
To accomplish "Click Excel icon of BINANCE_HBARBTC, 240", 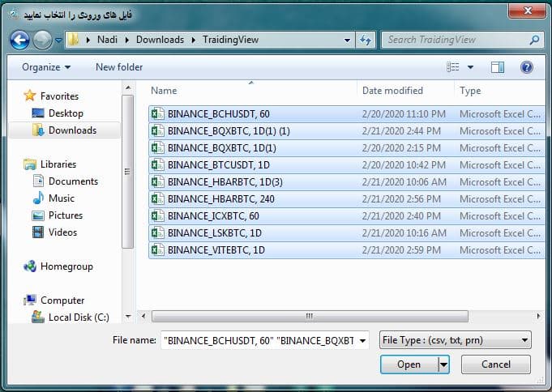I will (157, 198).
